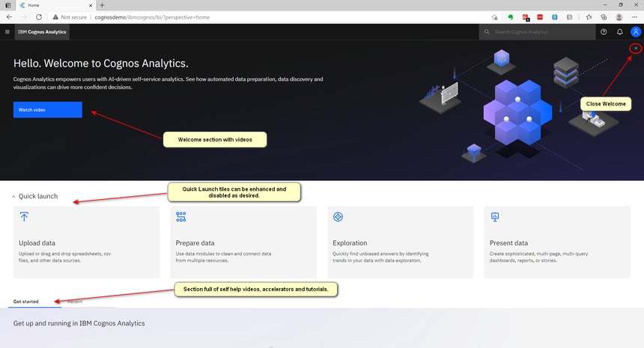
Task: Open the browser profile avatar
Action: point(619,17)
